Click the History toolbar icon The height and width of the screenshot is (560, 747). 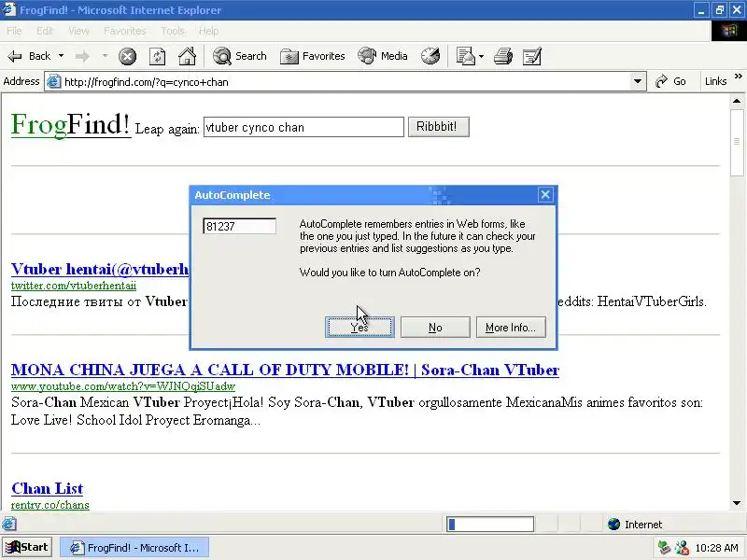tap(430, 56)
